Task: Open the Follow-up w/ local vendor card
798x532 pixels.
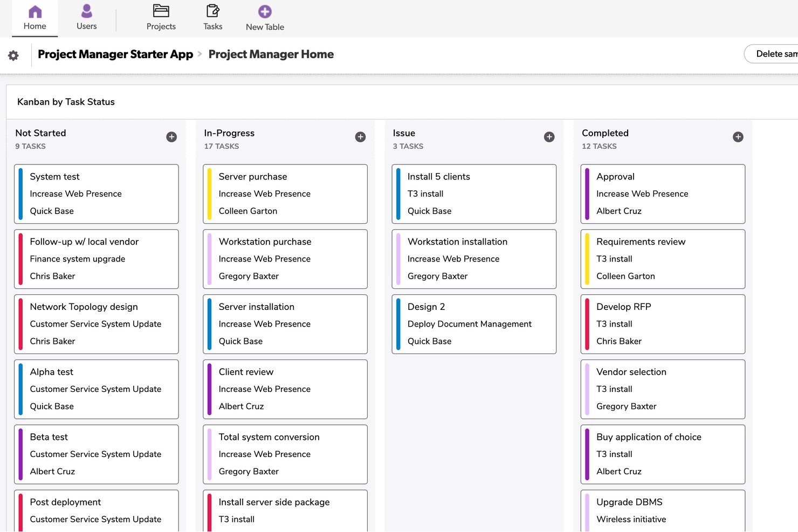Action: (x=97, y=259)
